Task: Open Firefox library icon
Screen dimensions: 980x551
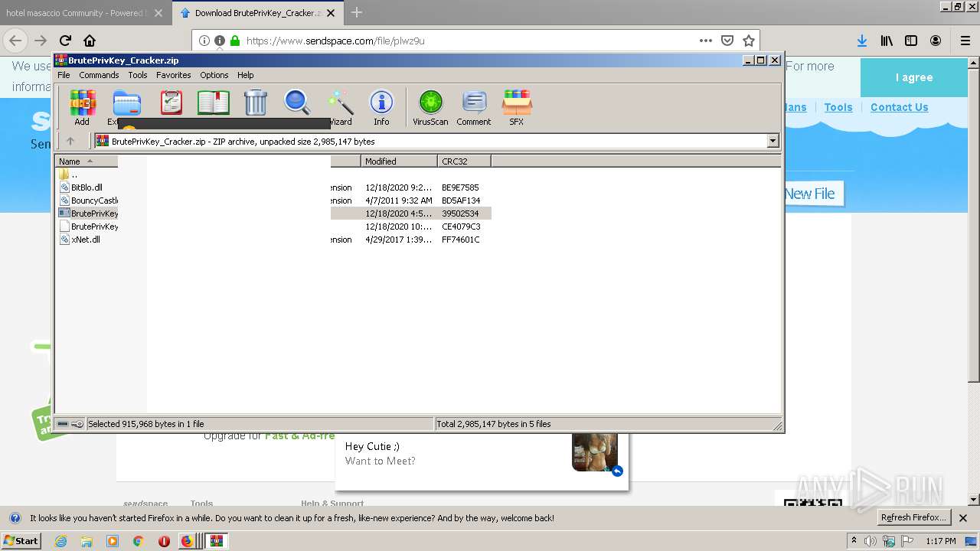Action: tap(887, 41)
